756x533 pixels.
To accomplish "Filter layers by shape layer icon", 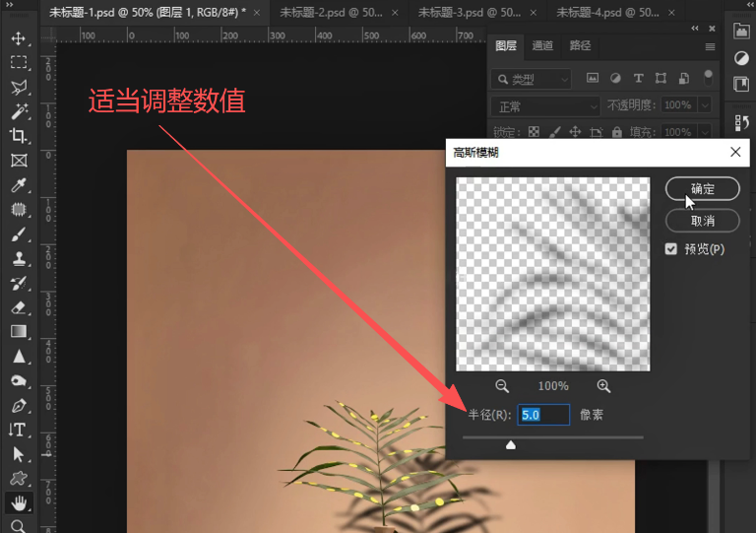I will click(661, 78).
